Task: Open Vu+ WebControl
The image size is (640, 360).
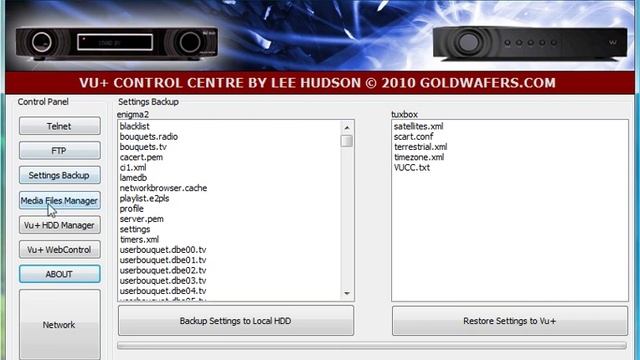Action: 60,249
